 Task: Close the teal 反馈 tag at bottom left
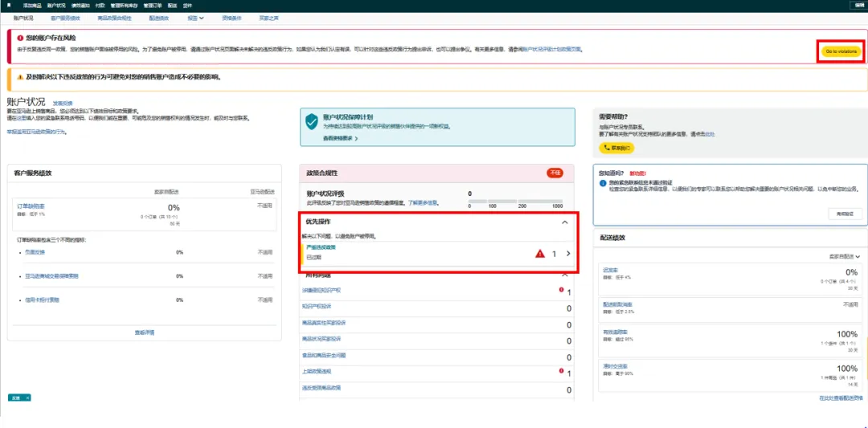click(x=27, y=397)
